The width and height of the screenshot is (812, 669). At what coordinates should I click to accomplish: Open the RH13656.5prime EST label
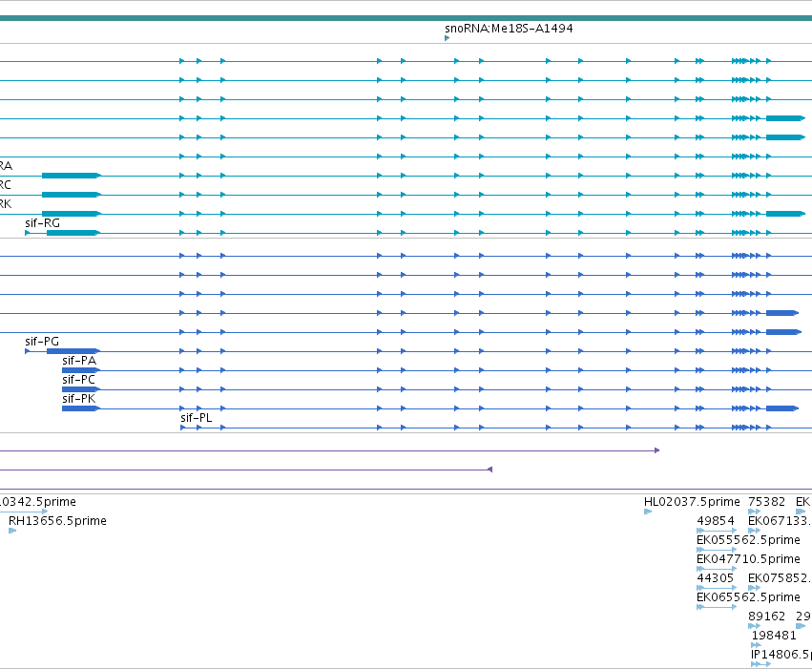point(57,521)
